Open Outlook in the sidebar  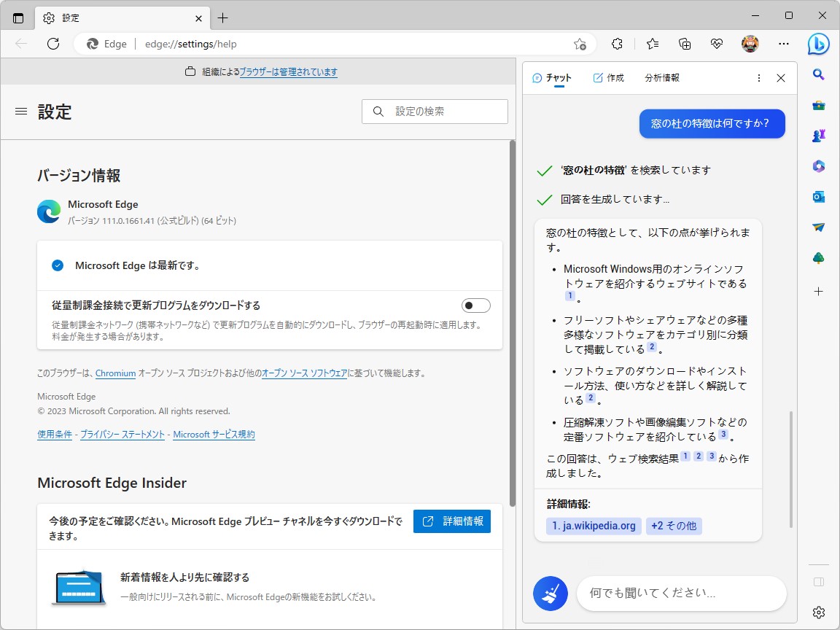point(818,197)
